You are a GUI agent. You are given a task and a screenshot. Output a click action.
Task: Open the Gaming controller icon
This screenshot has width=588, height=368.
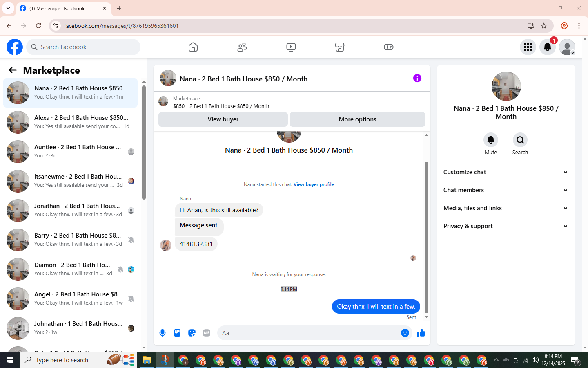(x=389, y=47)
